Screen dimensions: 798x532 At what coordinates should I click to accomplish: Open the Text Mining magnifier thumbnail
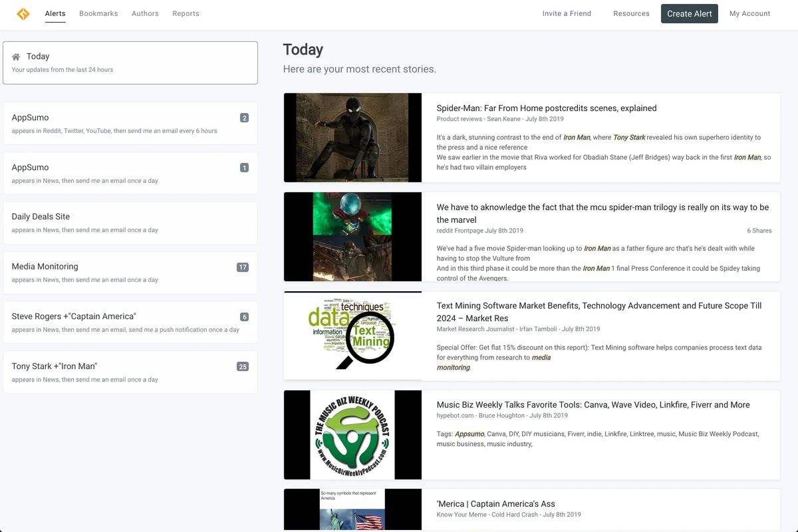point(352,335)
